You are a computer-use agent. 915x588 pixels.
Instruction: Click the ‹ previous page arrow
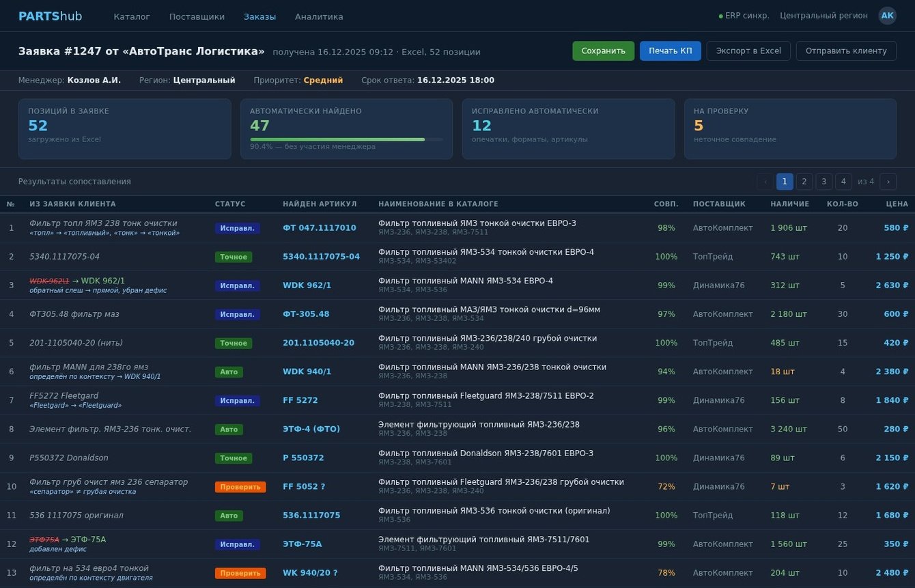(765, 182)
